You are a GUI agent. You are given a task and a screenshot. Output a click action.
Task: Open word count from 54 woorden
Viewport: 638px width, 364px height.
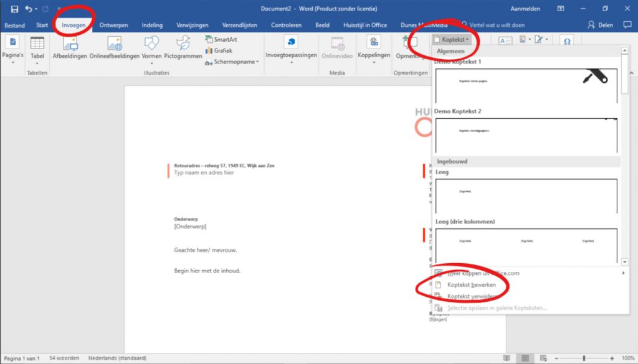64,358
